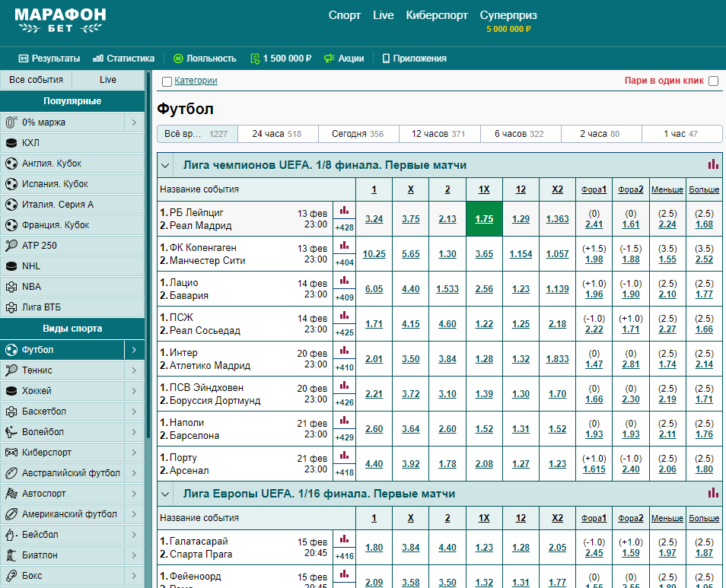This screenshot has height=588, width=726.
Task: Switch to Сегодня time filter
Action: (358, 134)
